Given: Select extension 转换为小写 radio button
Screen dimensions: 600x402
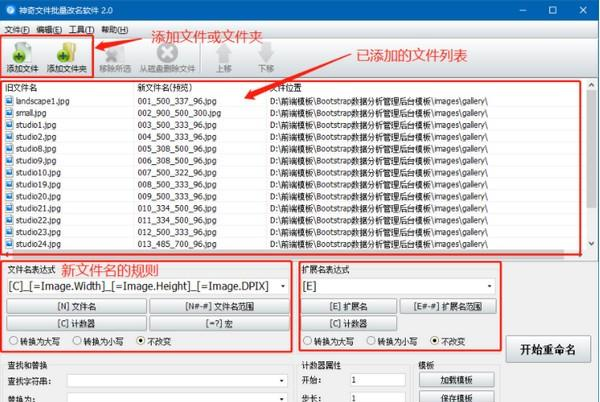Looking at the screenshot, I should click(371, 340).
